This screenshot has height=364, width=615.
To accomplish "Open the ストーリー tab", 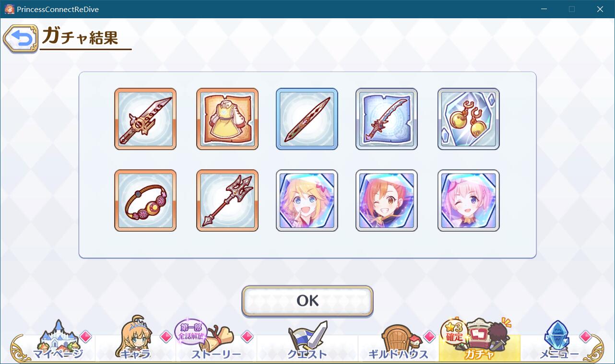I will (x=216, y=341).
